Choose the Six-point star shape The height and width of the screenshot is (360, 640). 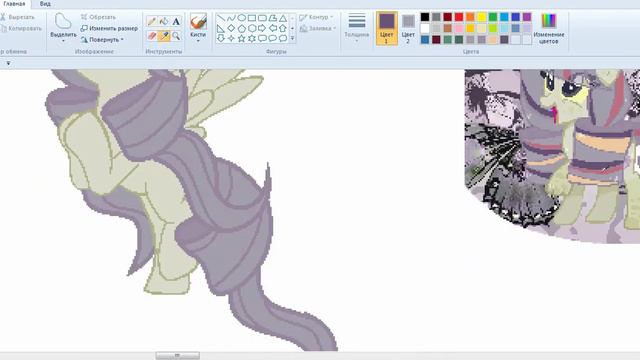(x=252, y=38)
